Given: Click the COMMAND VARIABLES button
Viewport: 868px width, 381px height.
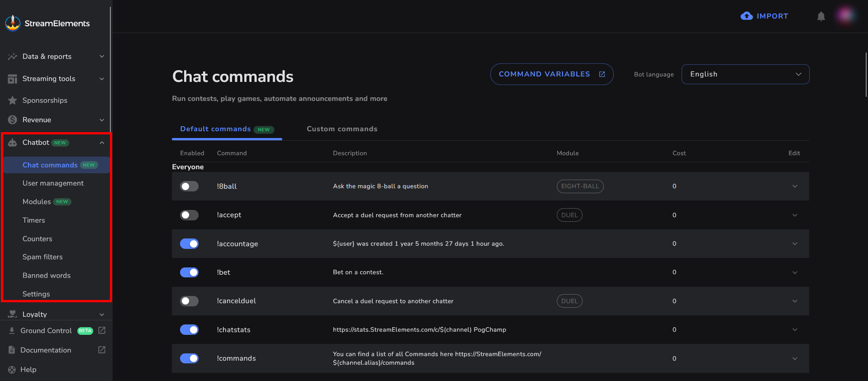Looking at the screenshot, I should [552, 74].
